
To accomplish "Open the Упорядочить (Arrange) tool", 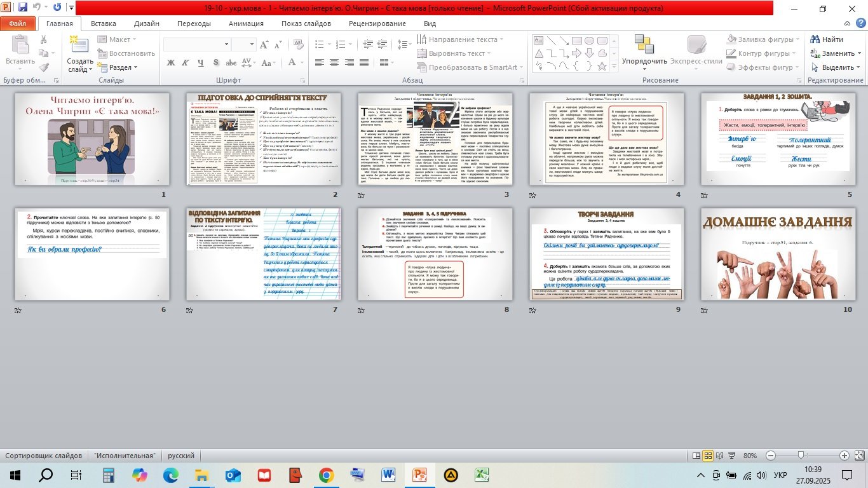I will click(x=644, y=50).
